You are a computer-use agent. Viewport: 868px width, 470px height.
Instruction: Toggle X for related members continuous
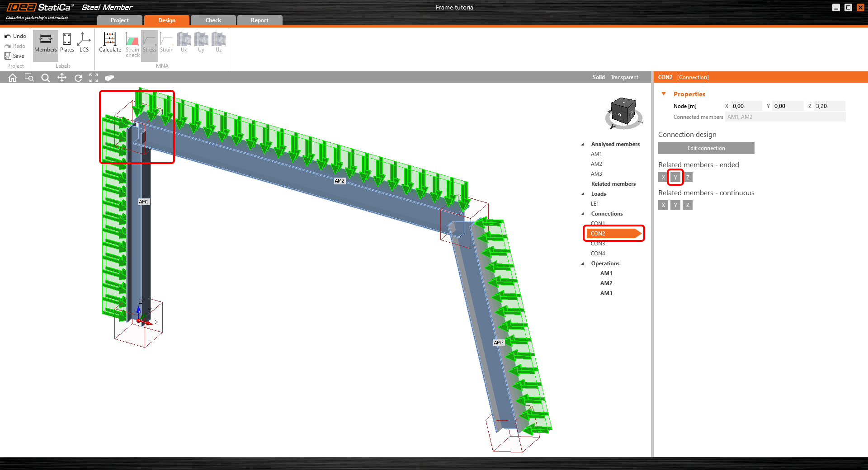663,205
